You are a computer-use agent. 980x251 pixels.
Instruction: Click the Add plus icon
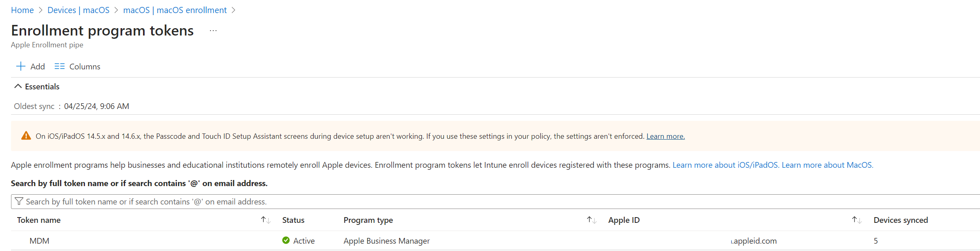pyautogui.click(x=21, y=66)
